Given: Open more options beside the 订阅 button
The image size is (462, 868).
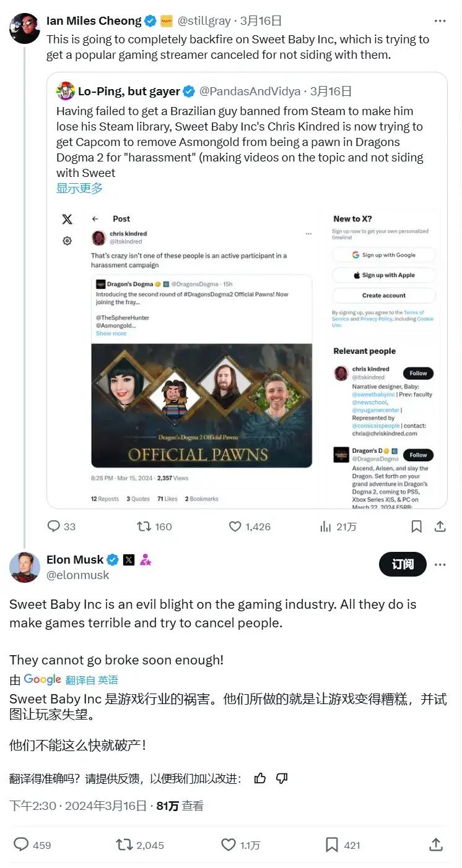Looking at the screenshot, I should [x=440, y=564].
